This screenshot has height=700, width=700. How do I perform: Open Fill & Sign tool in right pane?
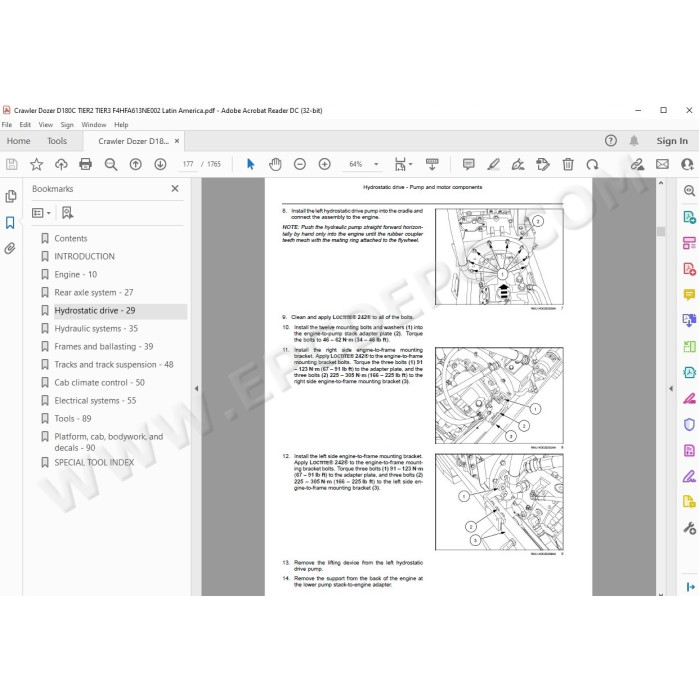coord(689,476)
